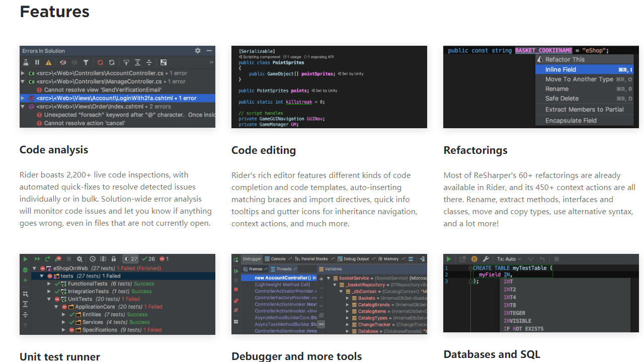Click the clock icon in test toolbar

point(92,259)
